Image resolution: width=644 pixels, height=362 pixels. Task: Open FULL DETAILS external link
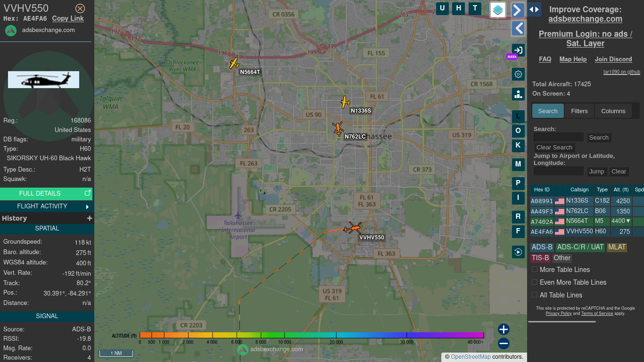pos(46,193)
